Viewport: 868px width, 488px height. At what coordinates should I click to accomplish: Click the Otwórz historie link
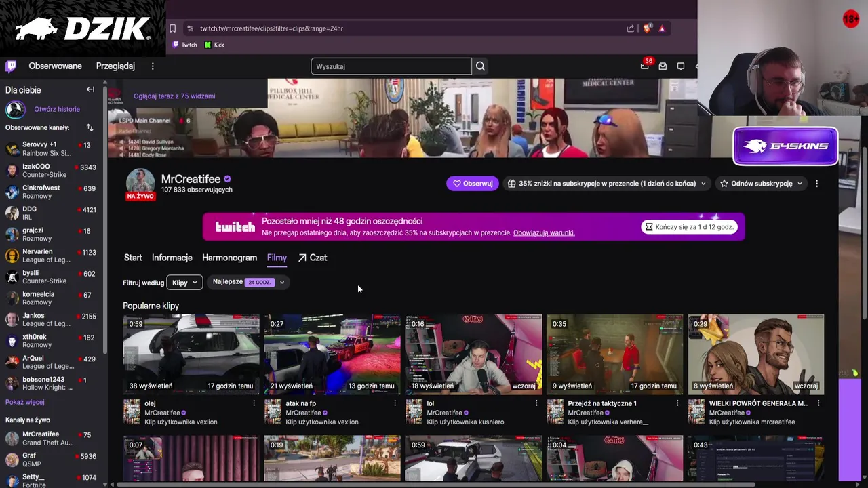[x=57, y=109]
